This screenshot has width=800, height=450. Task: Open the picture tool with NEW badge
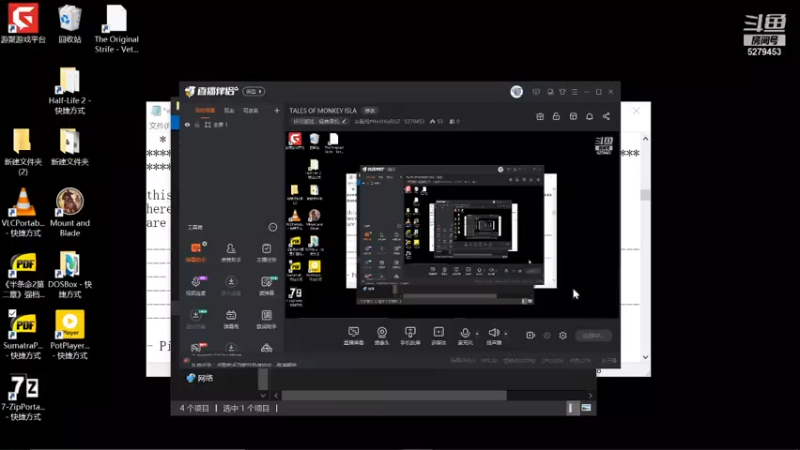click(266, 285)
